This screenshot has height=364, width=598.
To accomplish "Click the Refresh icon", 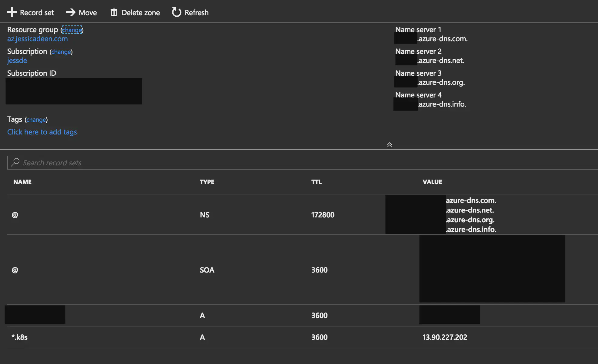I will (176, 12).
